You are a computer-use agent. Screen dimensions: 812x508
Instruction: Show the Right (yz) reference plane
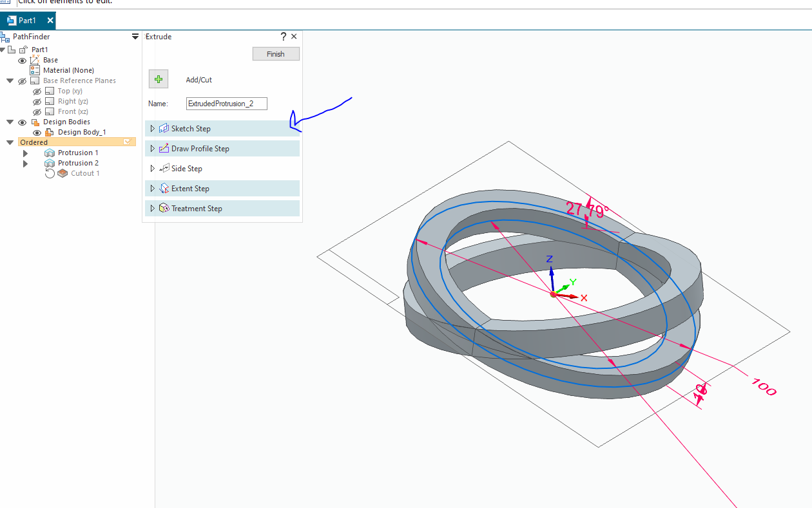tap(37, 101)
